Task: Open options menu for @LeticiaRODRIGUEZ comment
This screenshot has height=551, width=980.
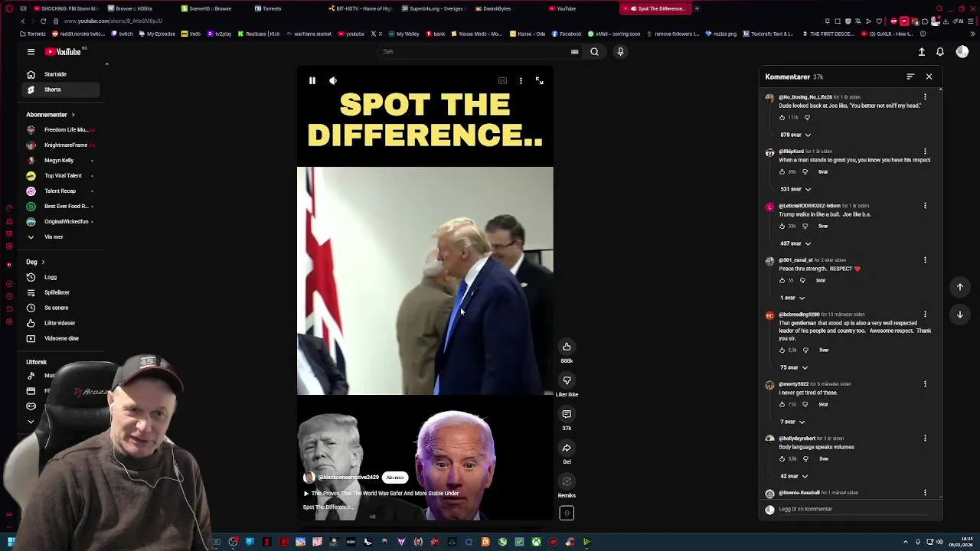Action: (x=925, y=206)
